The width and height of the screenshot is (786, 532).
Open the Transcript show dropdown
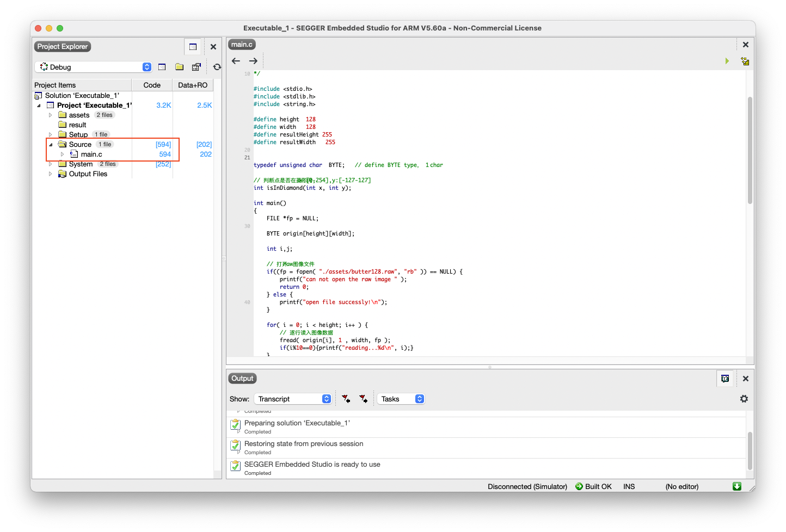[293, 399]
